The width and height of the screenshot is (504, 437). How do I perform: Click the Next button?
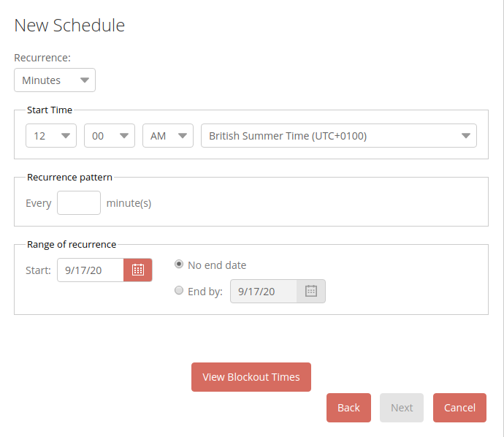[402, 408]
